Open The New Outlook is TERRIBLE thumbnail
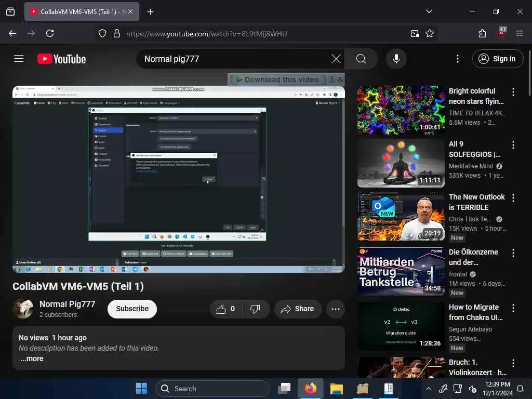The width and height of the screenshot is (532, 399). pyautogui.click(x=401, y=216)
